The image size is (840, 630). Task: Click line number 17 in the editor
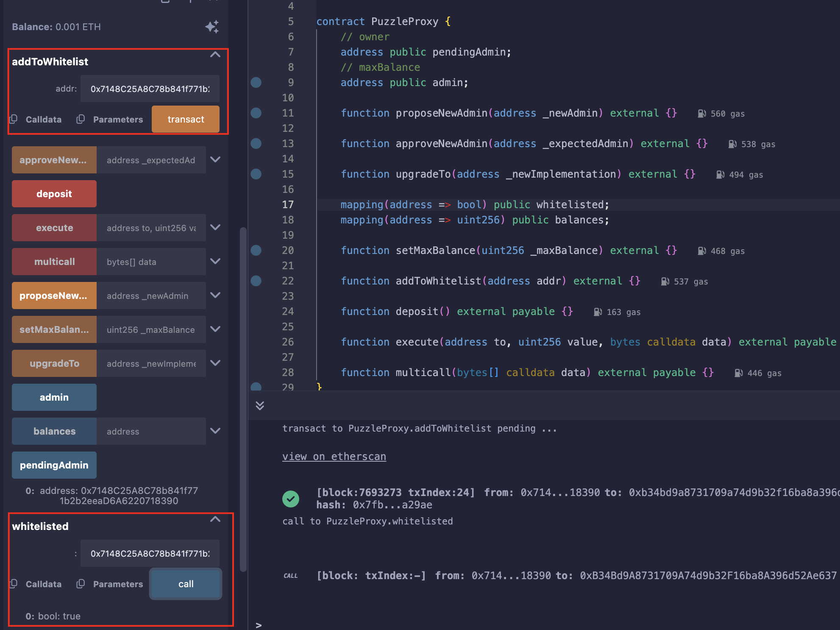288,205
